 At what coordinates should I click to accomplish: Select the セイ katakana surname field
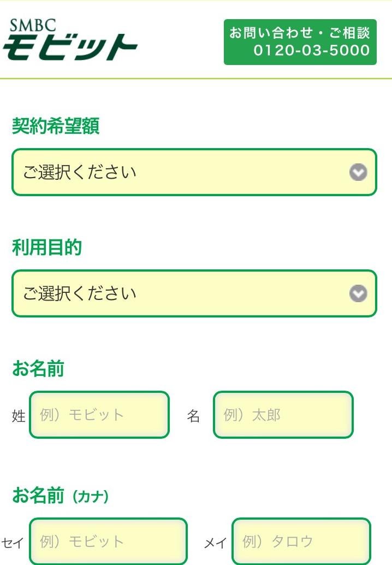click(108, 542)
